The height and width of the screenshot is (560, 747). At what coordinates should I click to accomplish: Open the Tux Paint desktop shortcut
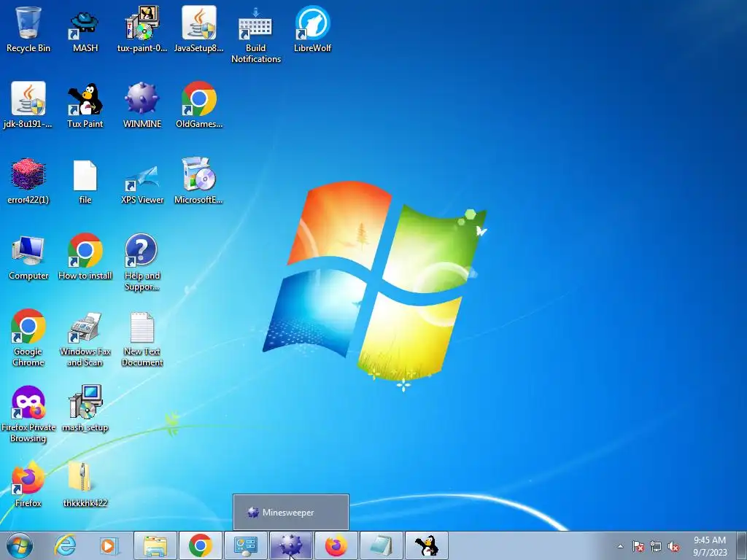pyautogui.click(x=85, y=105)
